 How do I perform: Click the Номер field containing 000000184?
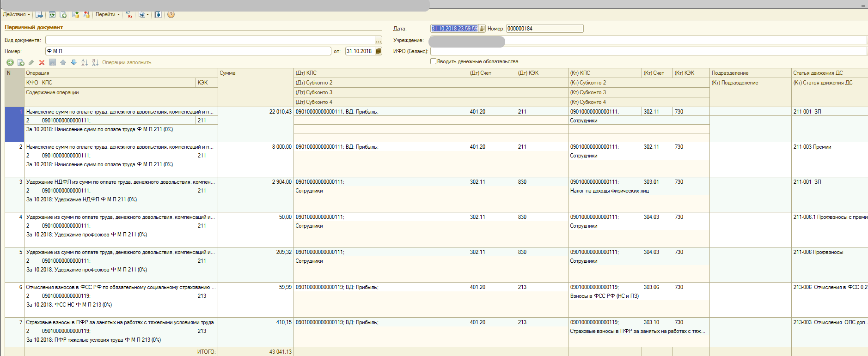pos(544,29)
